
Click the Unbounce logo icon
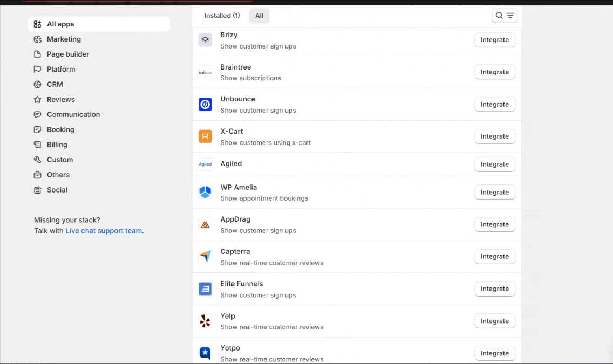pyautogui.click(x=205, y=105)
